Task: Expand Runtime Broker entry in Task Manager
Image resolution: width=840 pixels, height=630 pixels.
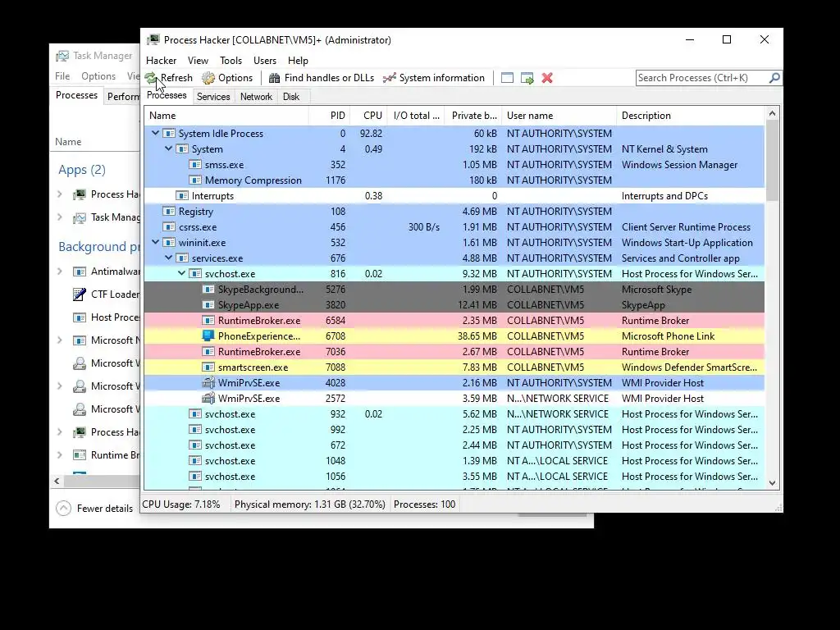Action: click(60, 455)
